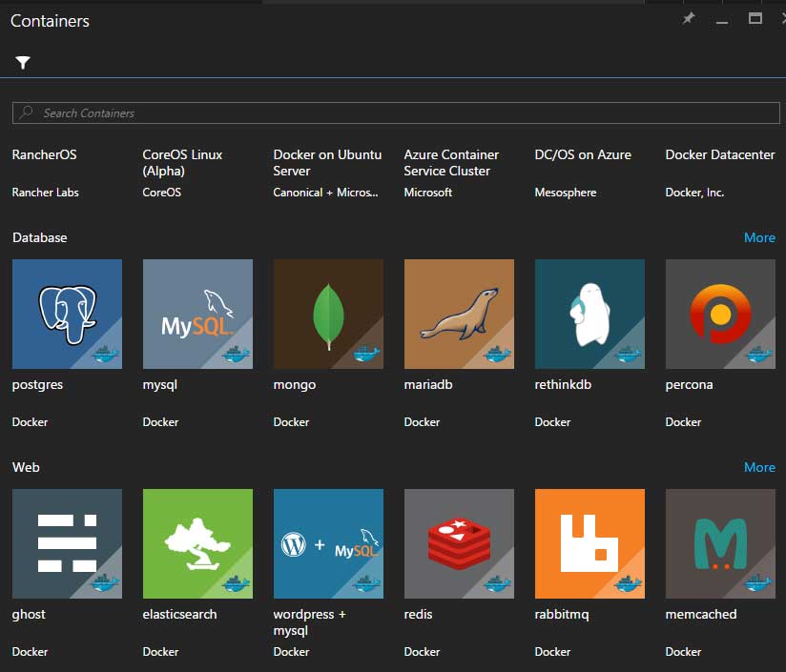The height and width of the screenshot is (672, 786).
Task: Open the ghost container icon
Action: (67, 543)
